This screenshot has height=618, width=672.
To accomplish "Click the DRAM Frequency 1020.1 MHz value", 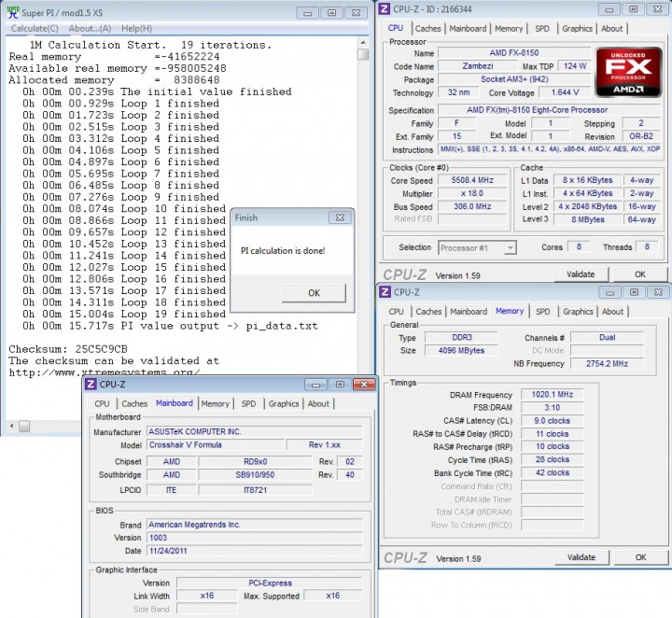I will (x=552, y=395).
